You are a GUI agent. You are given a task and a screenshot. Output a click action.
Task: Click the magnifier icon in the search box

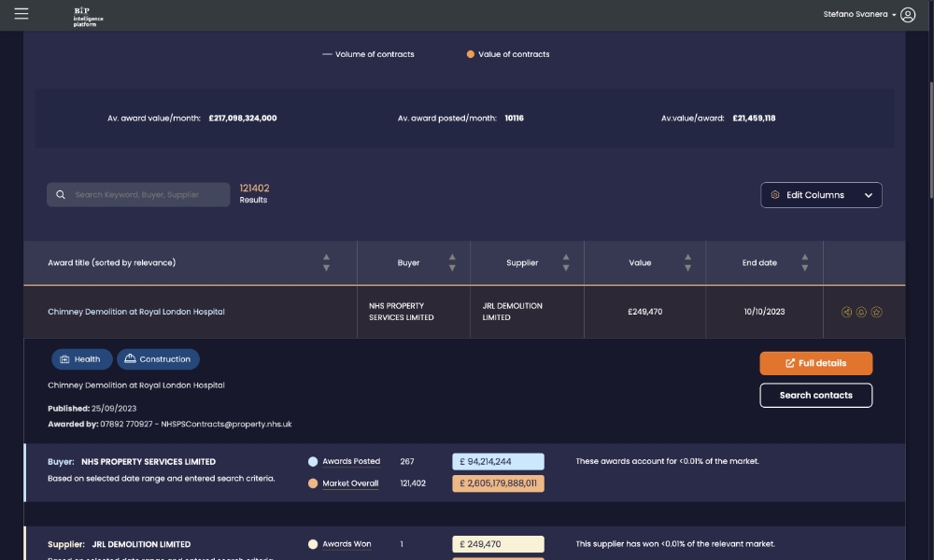pos(61,195)
